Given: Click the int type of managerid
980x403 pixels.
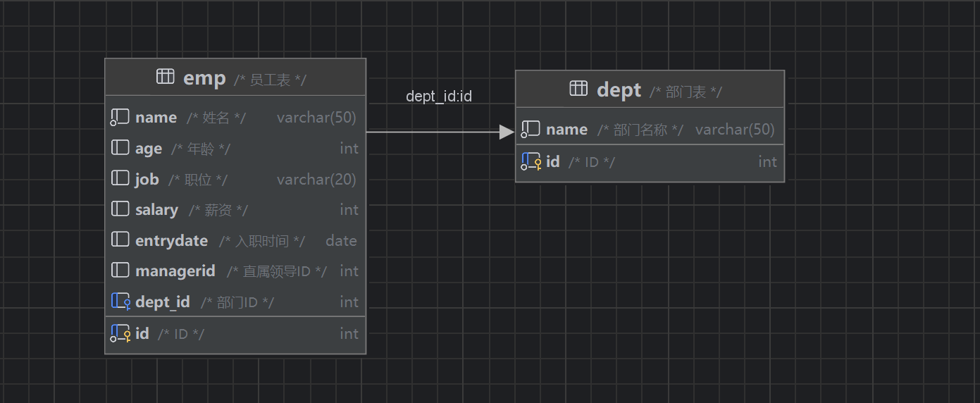Looking at the screenshot, I should click(349, 271).
